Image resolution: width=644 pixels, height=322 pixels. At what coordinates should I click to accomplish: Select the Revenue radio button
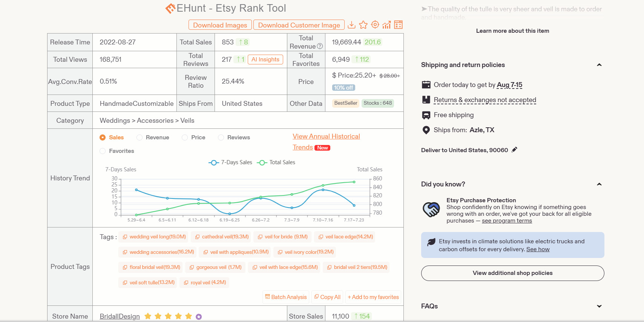(140, 137)
